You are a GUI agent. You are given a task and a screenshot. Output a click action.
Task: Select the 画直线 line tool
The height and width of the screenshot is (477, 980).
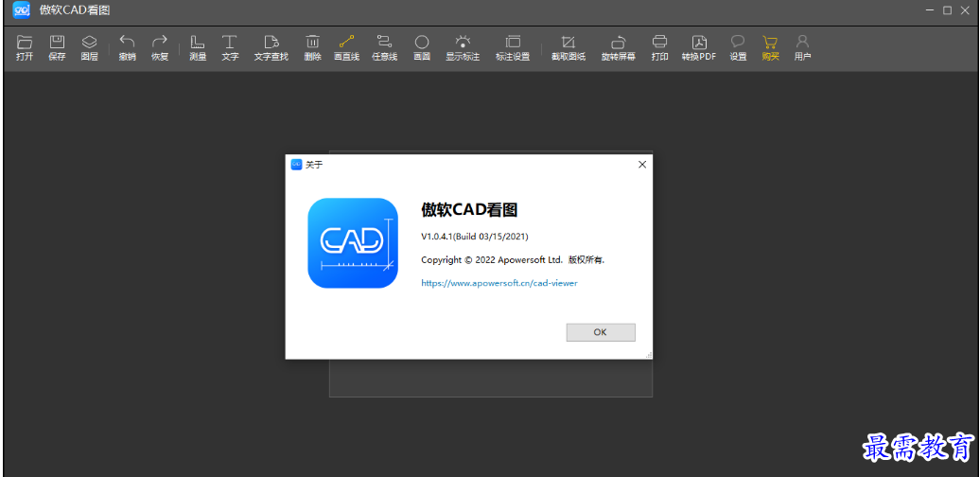point(346,48)
